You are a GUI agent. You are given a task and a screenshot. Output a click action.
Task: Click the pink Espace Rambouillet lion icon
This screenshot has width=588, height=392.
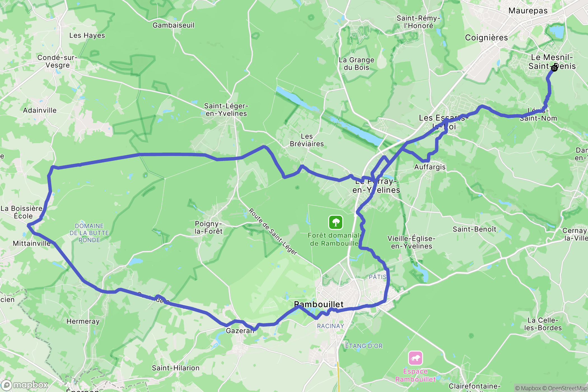pos(415,358)
